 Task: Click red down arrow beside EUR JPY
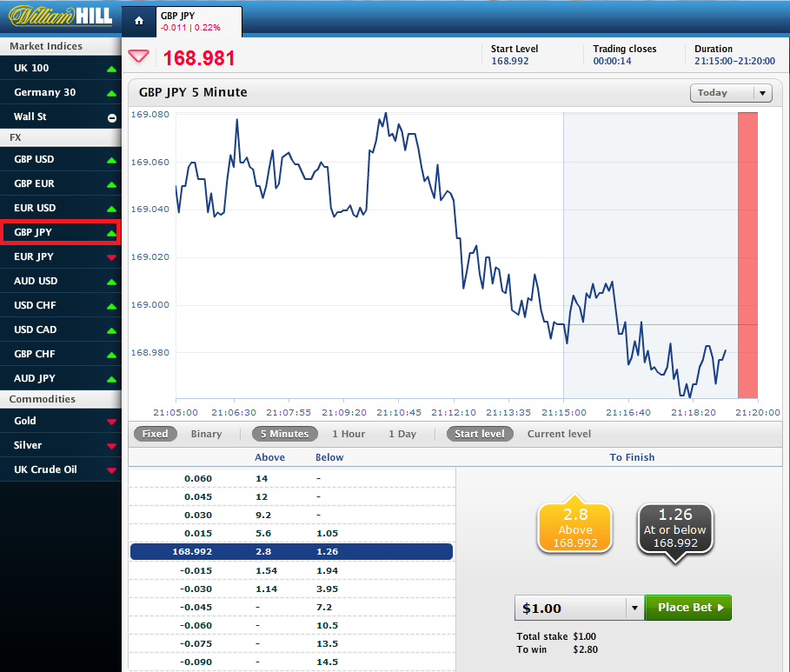[x=111, y=257]
